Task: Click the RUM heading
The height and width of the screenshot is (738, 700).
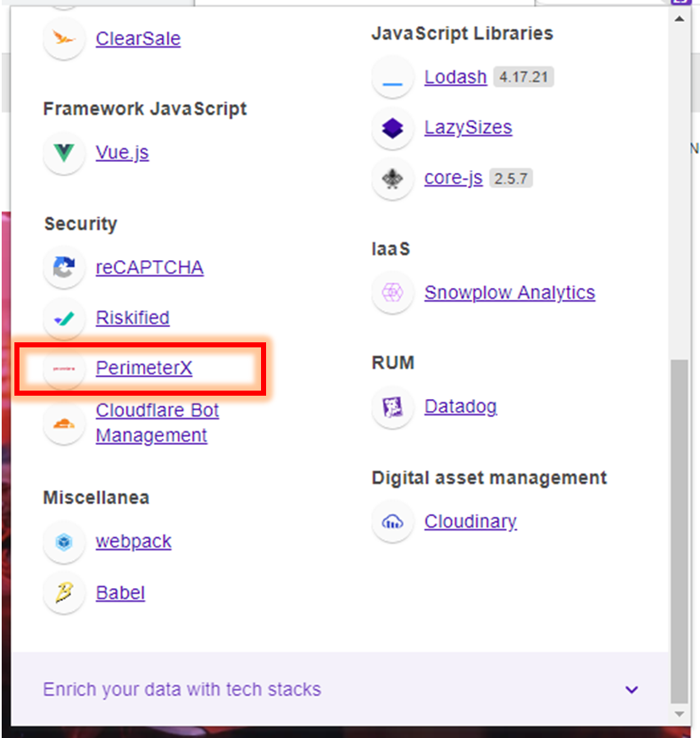Action: (x=393, y=363)
